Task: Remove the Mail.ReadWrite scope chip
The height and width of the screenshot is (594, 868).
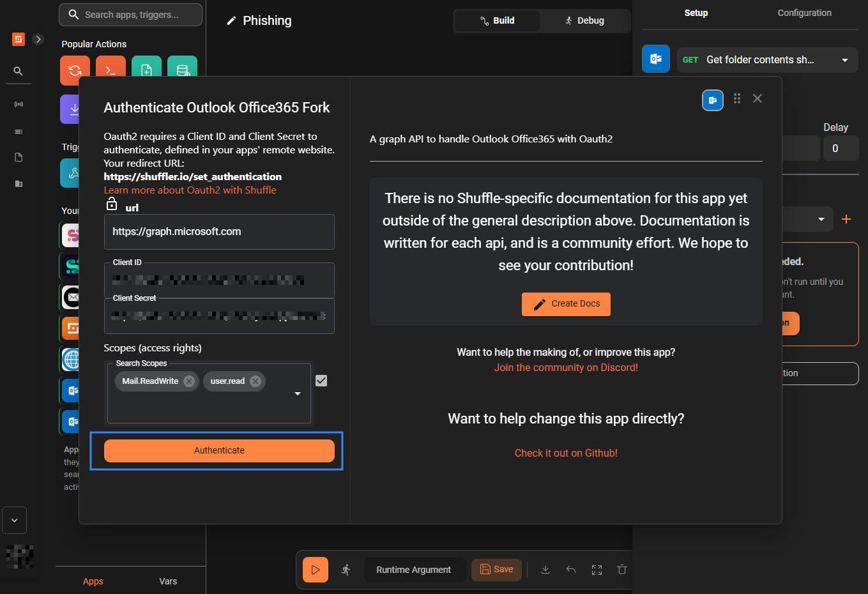Action: 189,381
